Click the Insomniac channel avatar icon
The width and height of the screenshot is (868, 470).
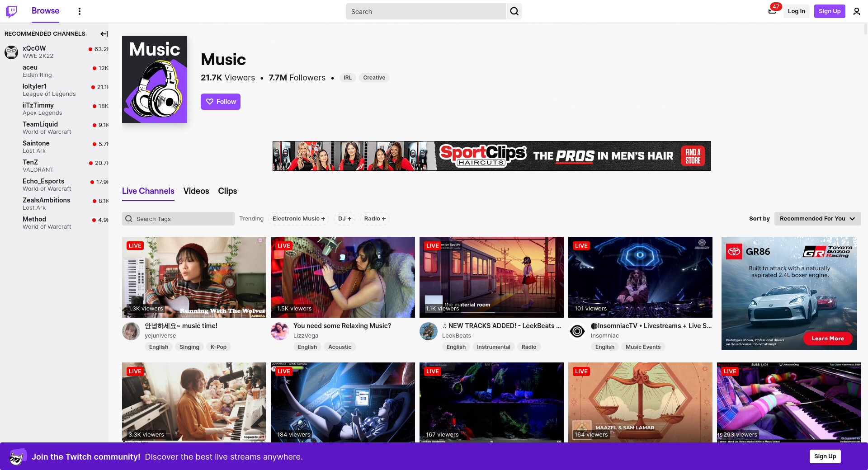click(x=577, y=331)
